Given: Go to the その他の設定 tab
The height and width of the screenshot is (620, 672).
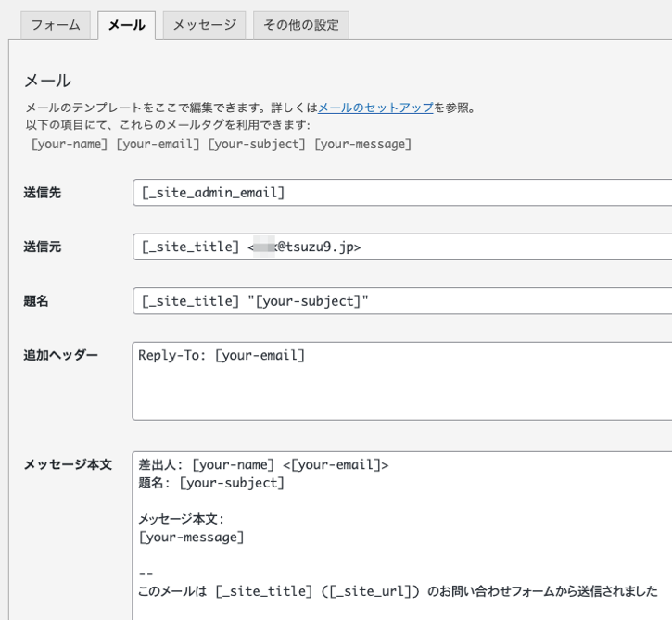Looking at the screenshot, I should (x=301, y=25).
